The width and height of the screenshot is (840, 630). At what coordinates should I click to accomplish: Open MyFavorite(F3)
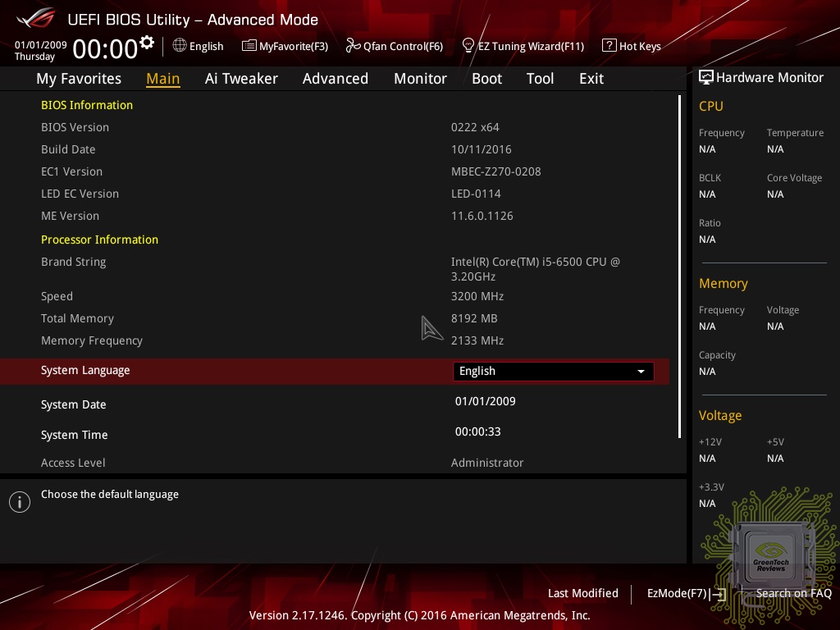coord(285,46)
